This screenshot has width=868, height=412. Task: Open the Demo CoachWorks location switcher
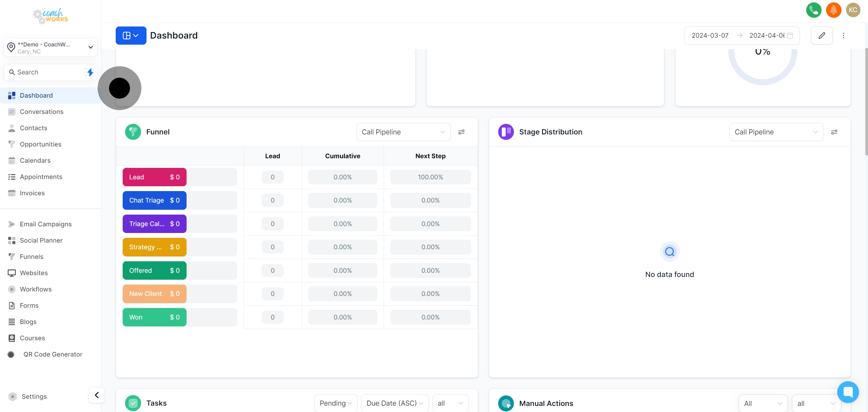pyautogui.click(x=51, y=48)
